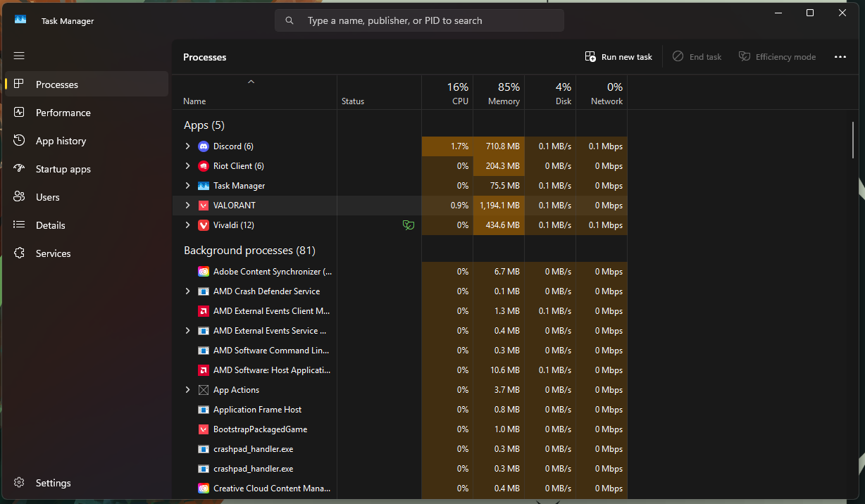The width and height of the screenshot is (865, 504).
Task: Click the AMD Software Command Line icon
Action: click(204, 351)
